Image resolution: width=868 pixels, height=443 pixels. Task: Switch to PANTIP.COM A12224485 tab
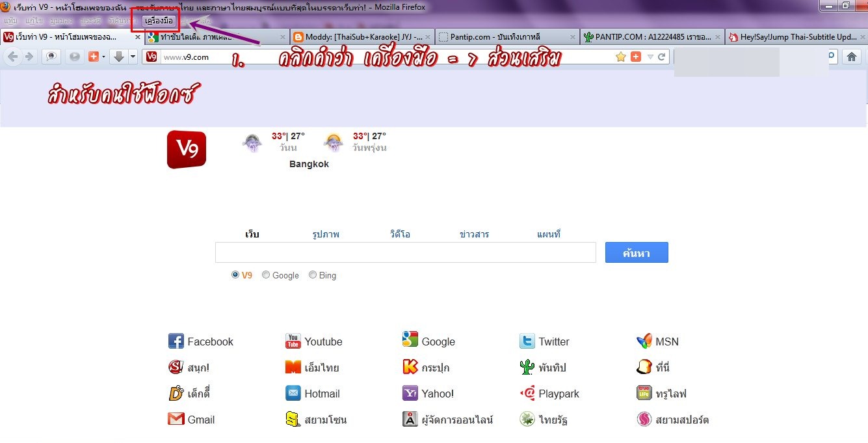(x=651, y=37)
